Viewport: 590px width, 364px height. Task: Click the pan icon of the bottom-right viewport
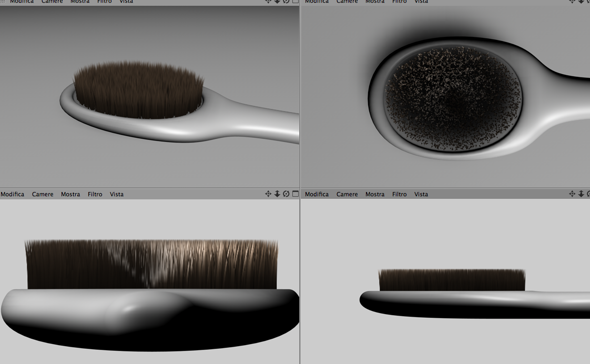pyautogui.click(x=572, y=194)
